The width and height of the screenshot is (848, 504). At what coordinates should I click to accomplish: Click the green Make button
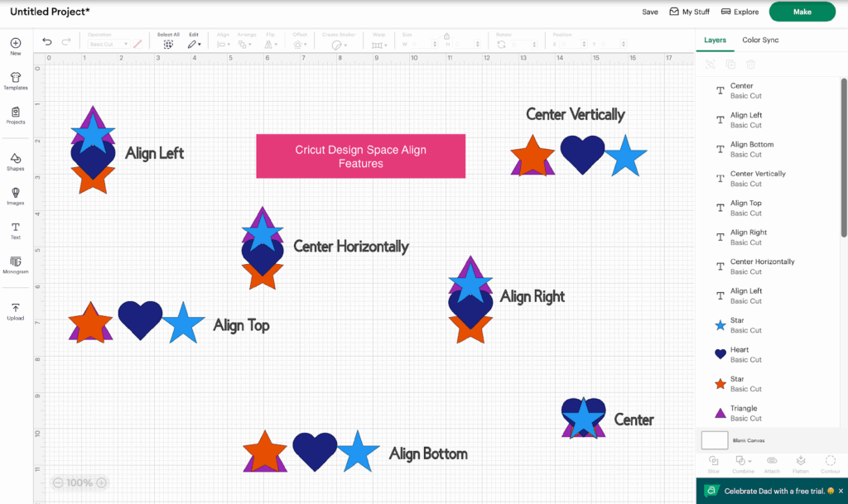pos(802,12)
